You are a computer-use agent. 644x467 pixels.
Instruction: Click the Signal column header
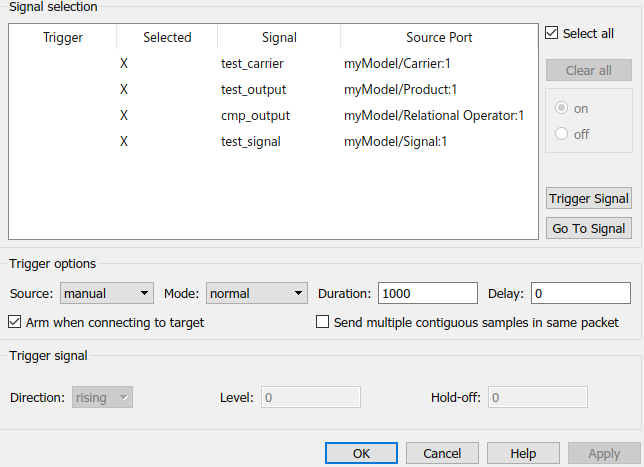tap(279, 38)
